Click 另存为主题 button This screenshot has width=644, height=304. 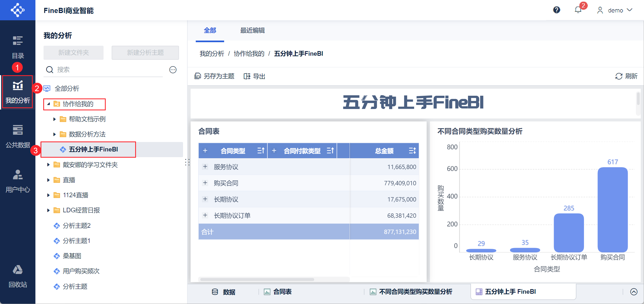point(215,76)
